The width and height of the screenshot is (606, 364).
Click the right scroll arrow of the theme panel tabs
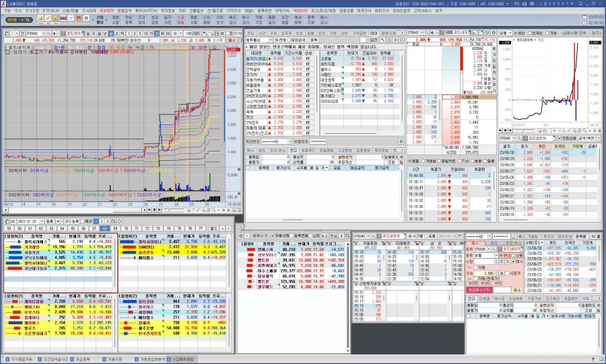click(403, 33)
